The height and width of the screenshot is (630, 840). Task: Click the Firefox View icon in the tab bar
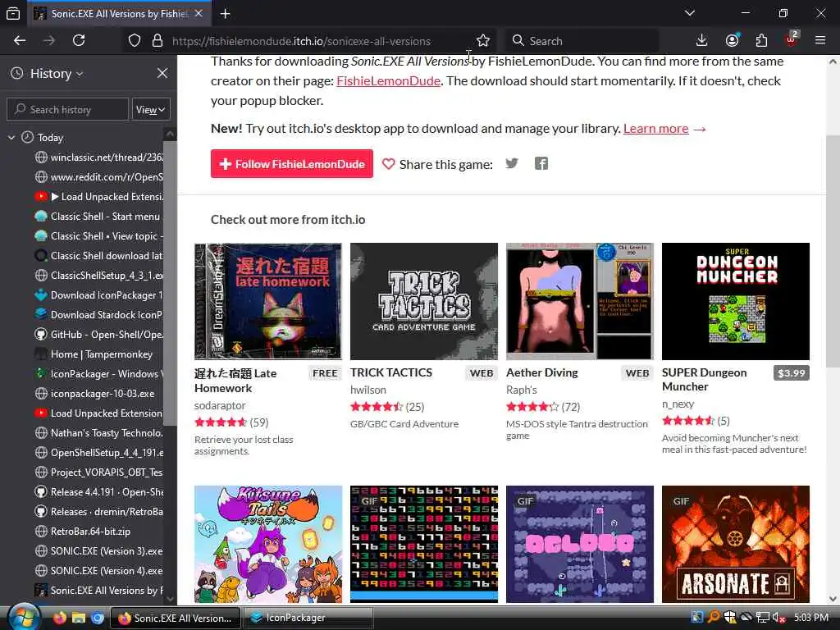pos(13,14)
